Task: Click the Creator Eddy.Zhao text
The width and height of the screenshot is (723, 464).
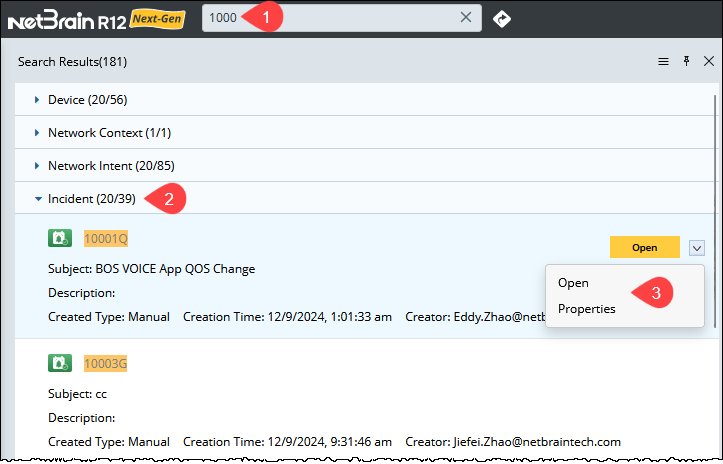Action: click(475, 317)
